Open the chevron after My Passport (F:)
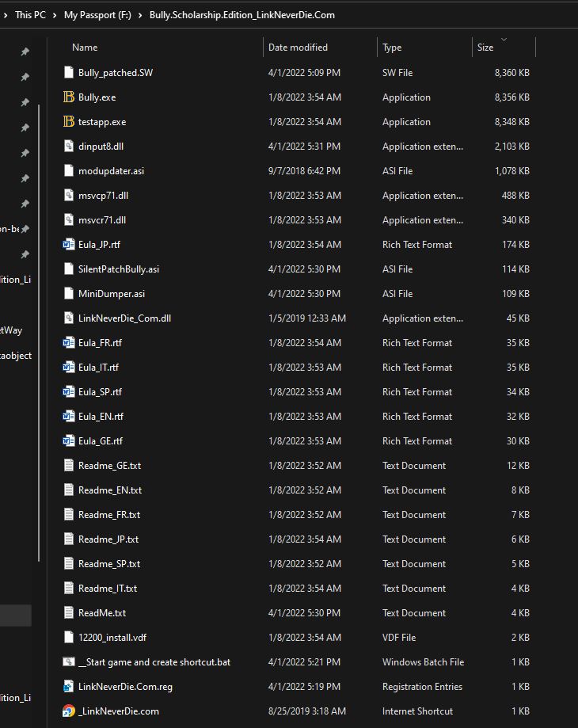The image size is (578, 728). [x=139, y=15]
